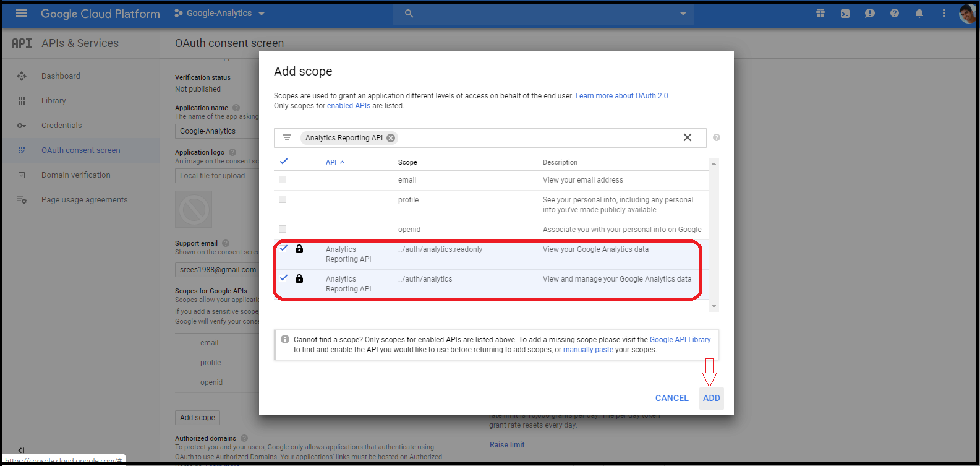
Task: Open the help question mark icon in header
Action: pos(895,13)
